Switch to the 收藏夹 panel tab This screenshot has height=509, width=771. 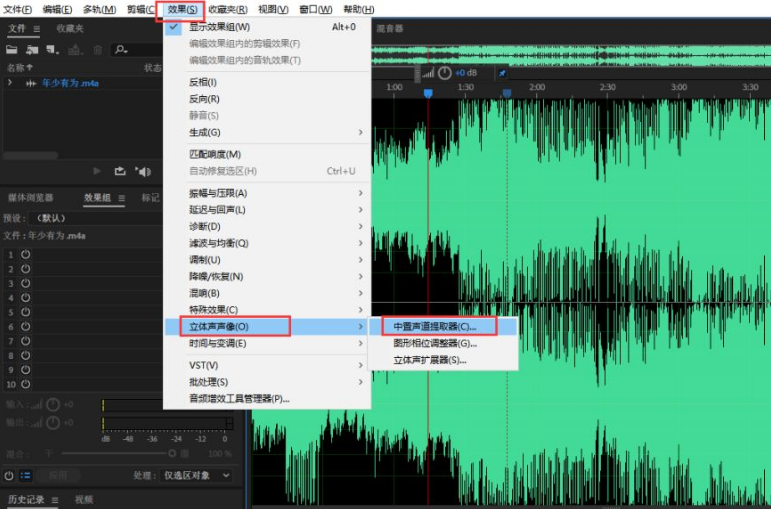point(70,29)
